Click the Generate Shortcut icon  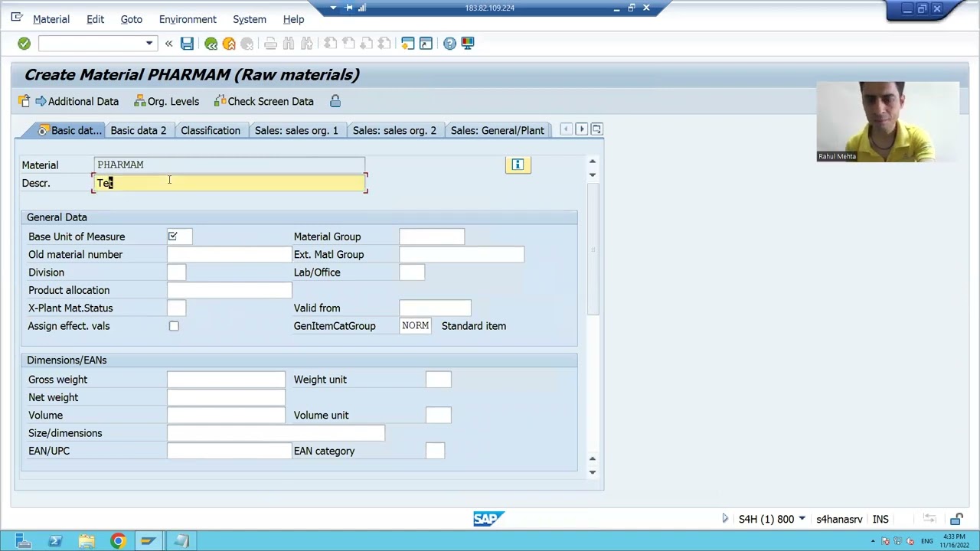[426, 44]
